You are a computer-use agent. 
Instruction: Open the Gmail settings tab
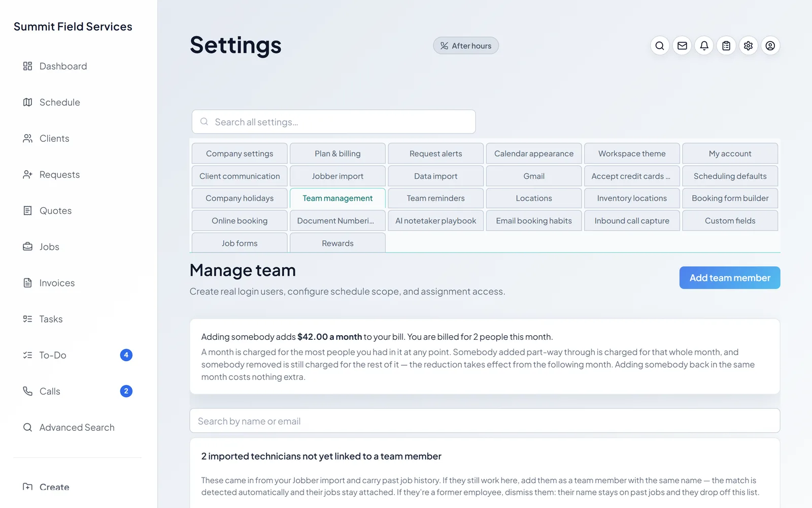click(534, 176)
